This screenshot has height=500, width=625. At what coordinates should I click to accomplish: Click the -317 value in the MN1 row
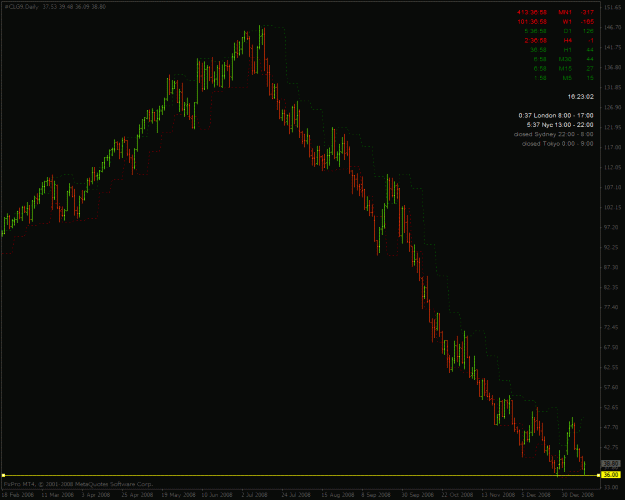point(588,12)
